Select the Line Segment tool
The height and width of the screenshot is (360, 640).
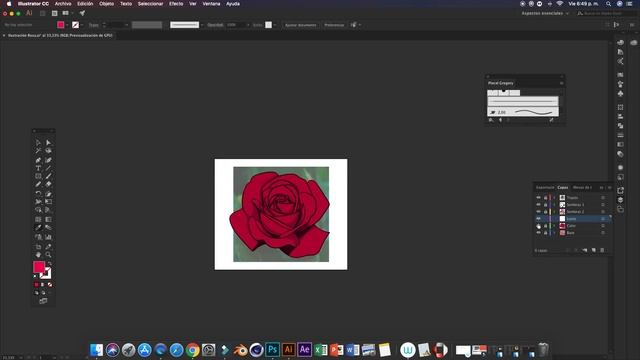click(48, 168)
